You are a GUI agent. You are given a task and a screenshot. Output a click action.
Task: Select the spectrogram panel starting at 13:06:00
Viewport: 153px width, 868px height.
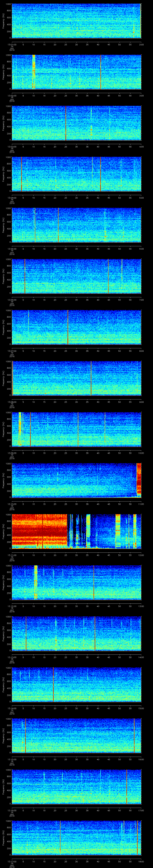click(77, 276)
